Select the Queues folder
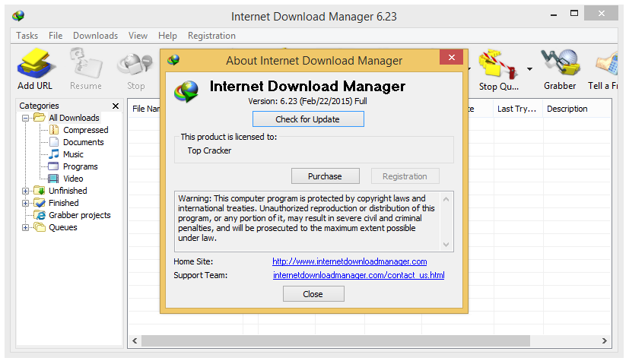Image resolution: width=629 pixels, height=364 pixels. click(62, 227)
